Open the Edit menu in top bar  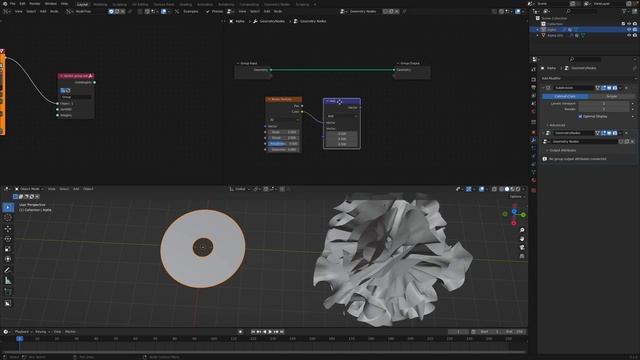(x=22, y=4)
